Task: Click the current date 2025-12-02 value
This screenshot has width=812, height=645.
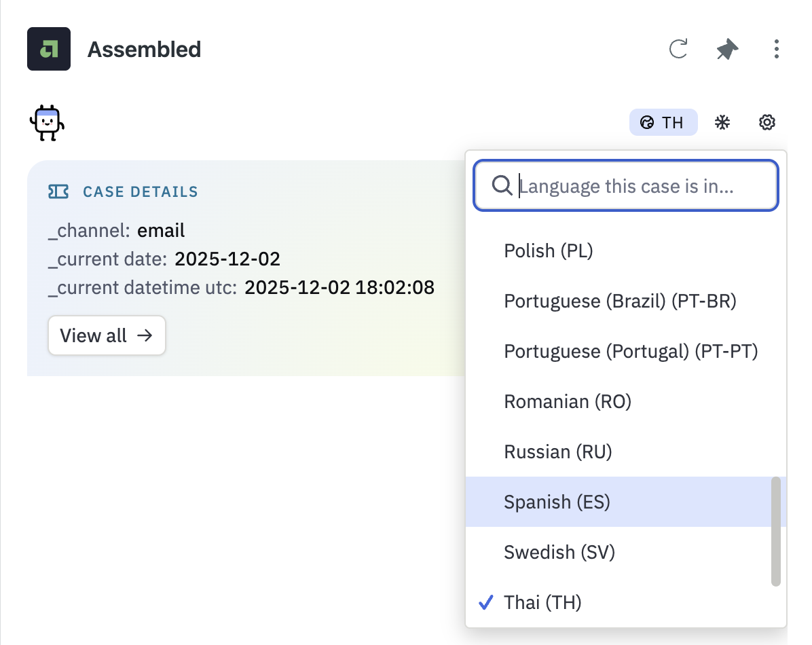Action: (227, 259)
